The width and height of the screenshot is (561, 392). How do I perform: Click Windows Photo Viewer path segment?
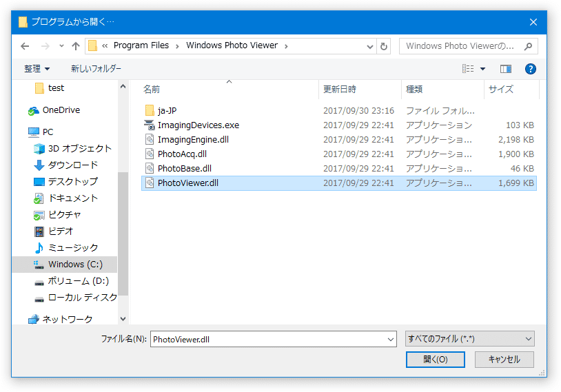coord(232,45)
